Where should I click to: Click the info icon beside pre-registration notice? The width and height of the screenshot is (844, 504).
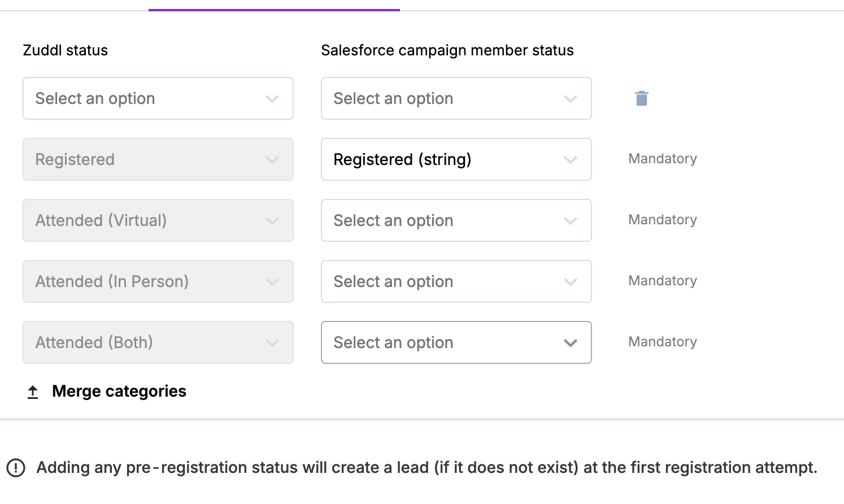pyautogui.click(x=16, y=468)
